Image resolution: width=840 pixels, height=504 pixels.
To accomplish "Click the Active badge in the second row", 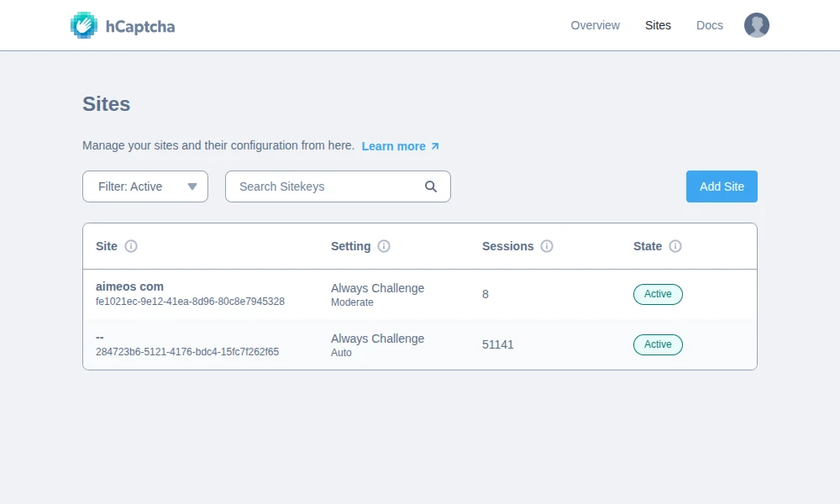I will click(x=658, y=344).
